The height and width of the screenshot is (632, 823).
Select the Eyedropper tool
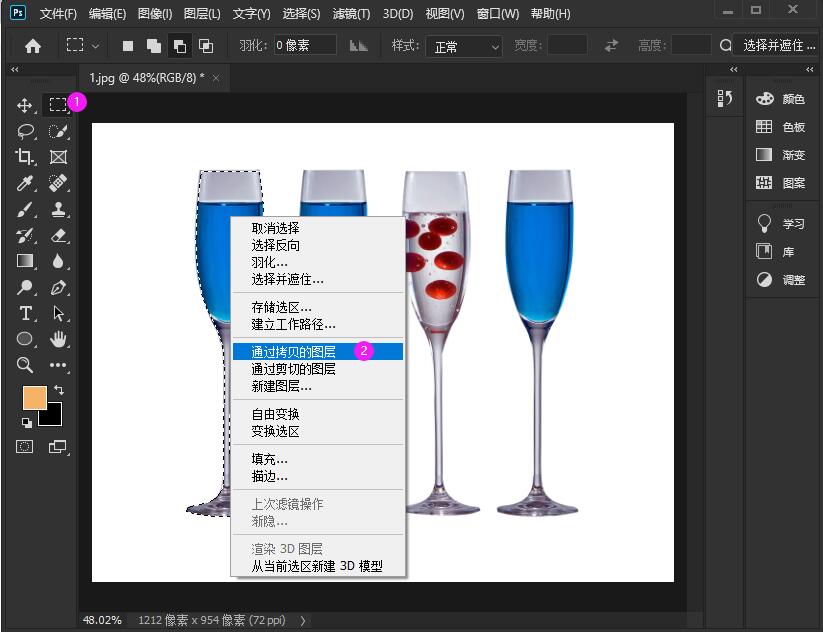[x=25, y=183]
